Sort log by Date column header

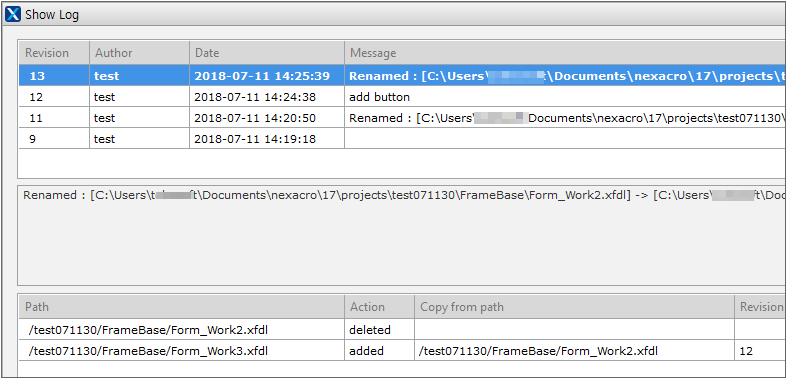[267, 53]
